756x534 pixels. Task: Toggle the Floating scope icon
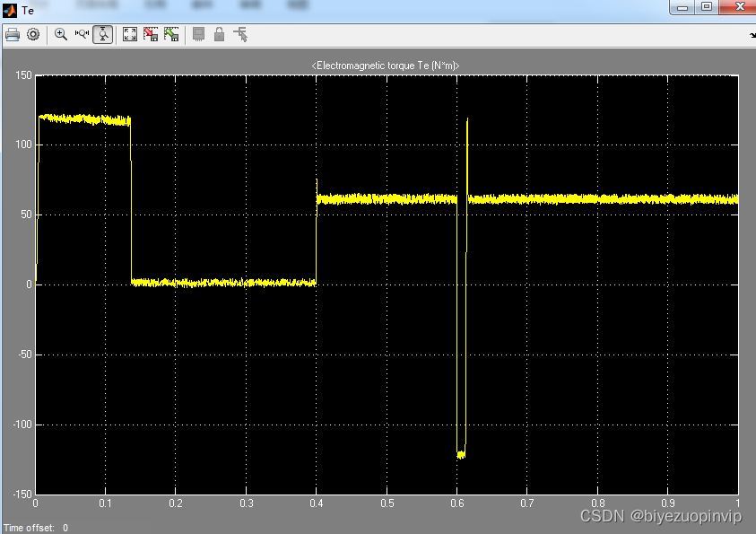199,34
